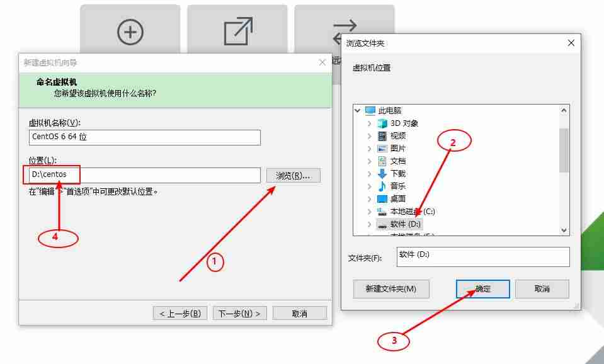Click the 上一步(B) back button

180,314
